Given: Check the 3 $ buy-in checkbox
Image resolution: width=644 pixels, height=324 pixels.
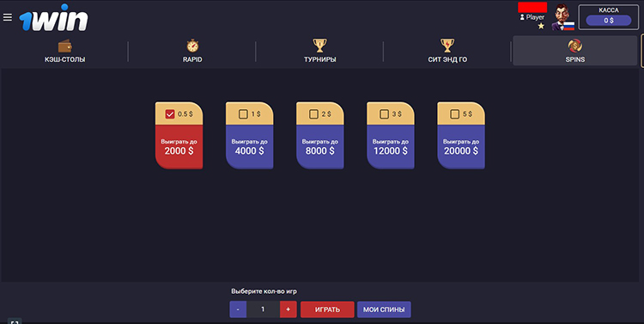Looking at the screenshot, I should tap(384, 114).
